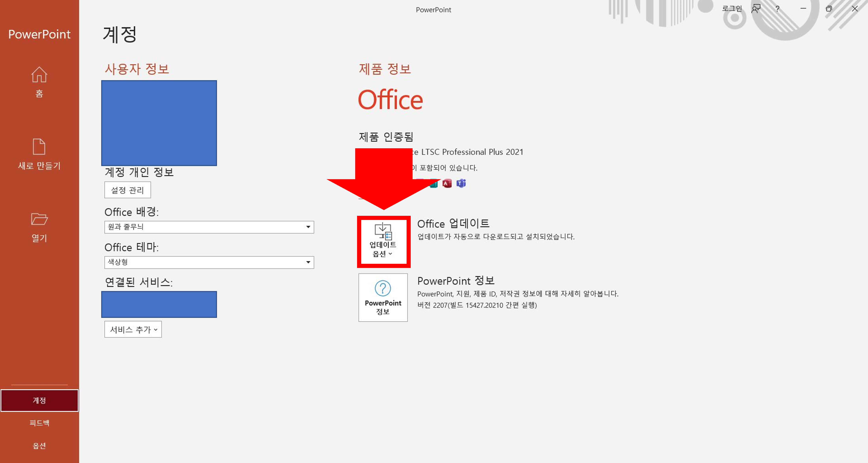
Task: Click the Microsoft Access icon under product info
Action: tap(447, 183)
